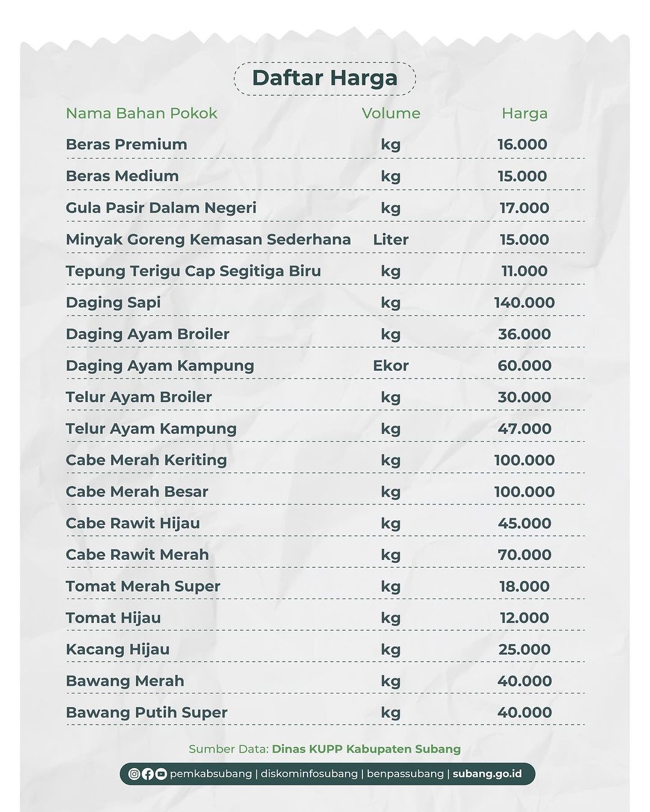Click the Ekor unit for Daging Ayam Kampung
Screen dimensions: 650x812
point(391,365)
